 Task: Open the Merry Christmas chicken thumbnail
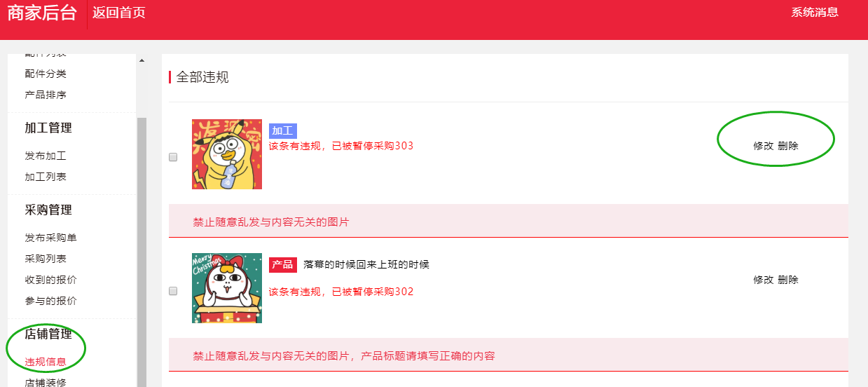[227, 288]
